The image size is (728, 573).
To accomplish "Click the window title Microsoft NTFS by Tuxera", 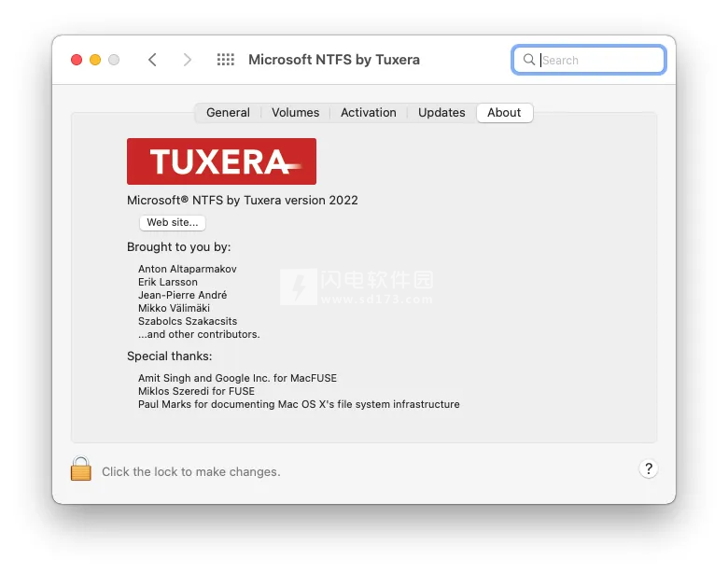I will (x=334, y=60).
